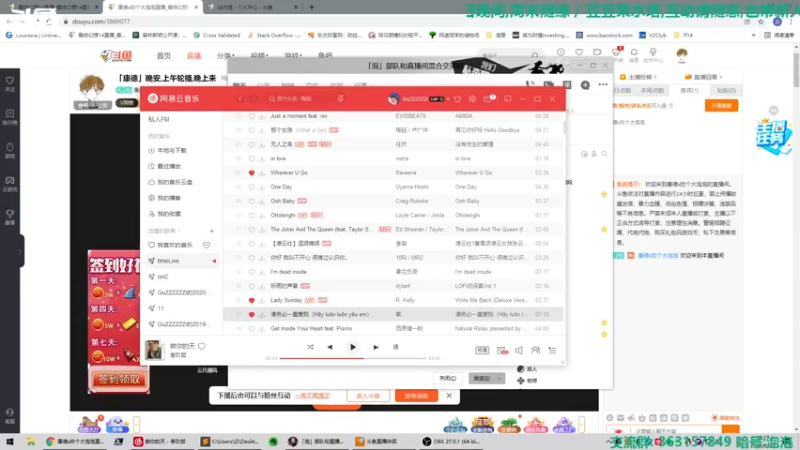Open File Explorer from taskbar
800x450 pixels.
click(31, 442)
